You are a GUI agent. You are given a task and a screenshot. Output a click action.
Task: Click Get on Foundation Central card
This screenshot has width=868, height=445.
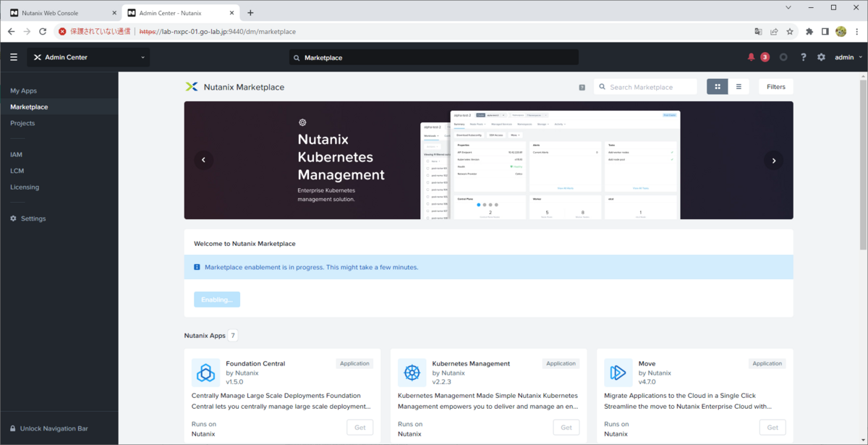click(360, 428)
